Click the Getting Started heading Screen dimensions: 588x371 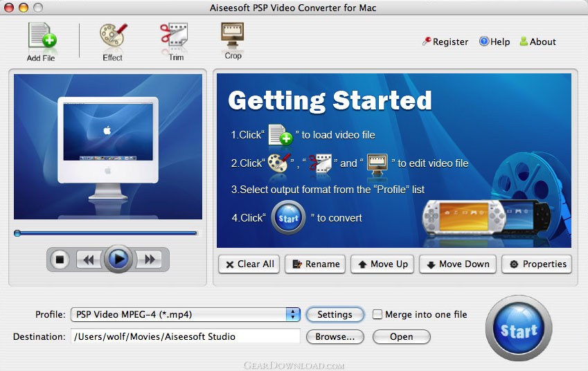(x=330, y=100)
